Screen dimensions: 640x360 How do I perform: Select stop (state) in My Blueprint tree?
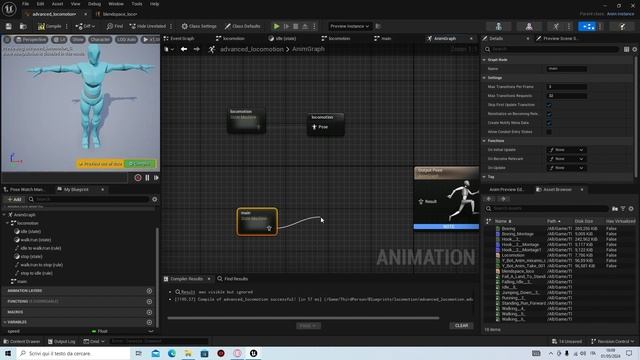[x=31, y=257]
